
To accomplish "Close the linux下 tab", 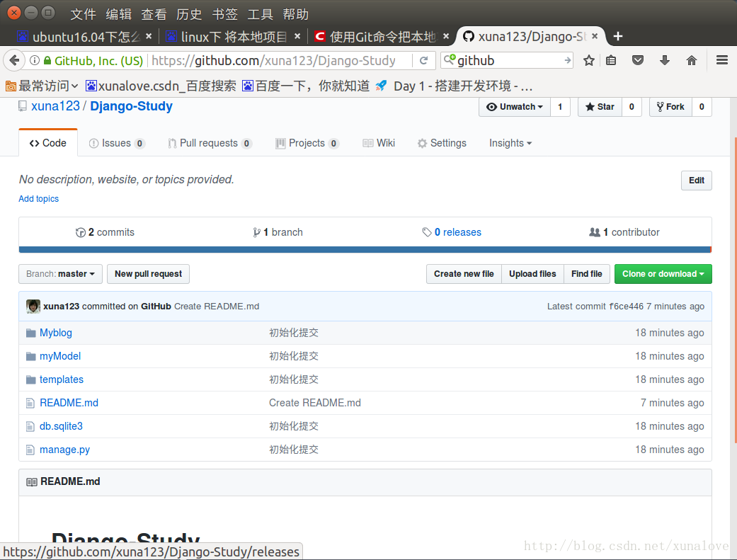I will tap(297, 36).
